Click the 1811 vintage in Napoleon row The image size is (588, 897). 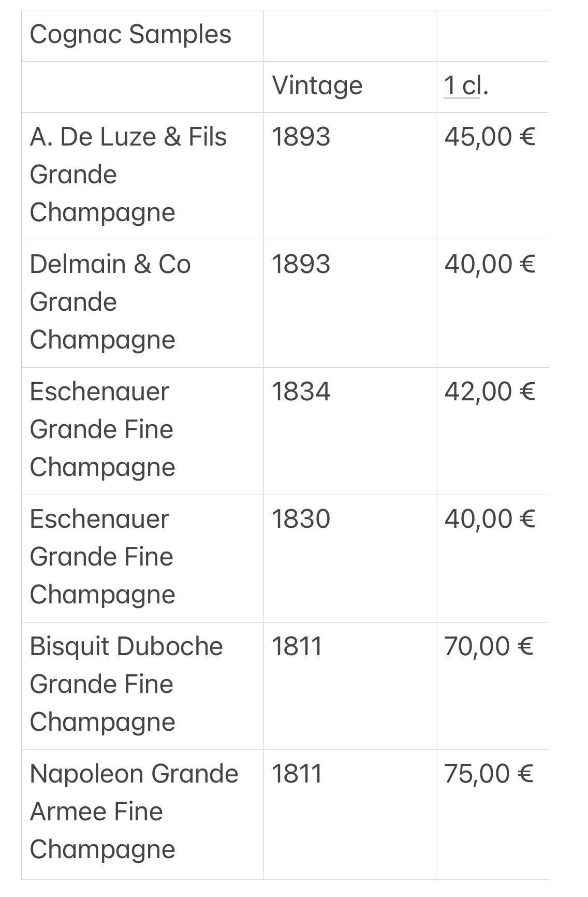pos(297,774)
